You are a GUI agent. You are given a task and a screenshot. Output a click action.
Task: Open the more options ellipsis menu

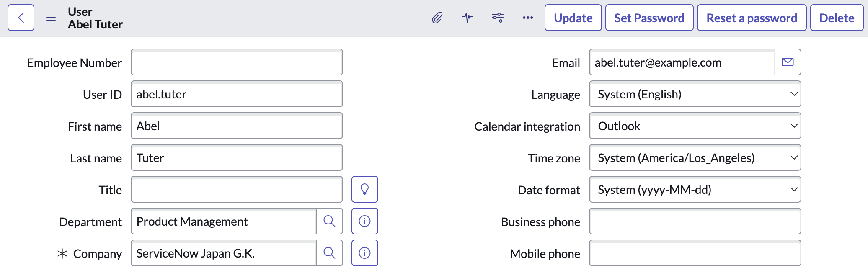click(527, 18)
